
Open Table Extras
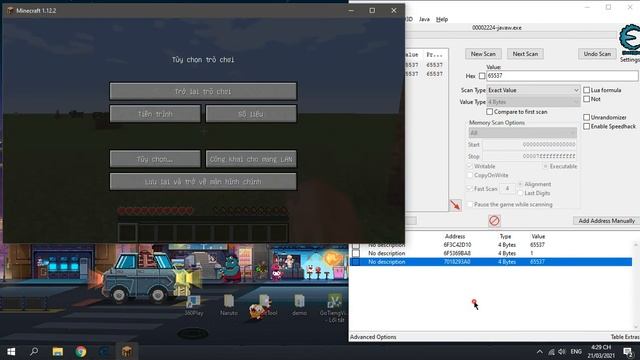(x=625, y=337)
